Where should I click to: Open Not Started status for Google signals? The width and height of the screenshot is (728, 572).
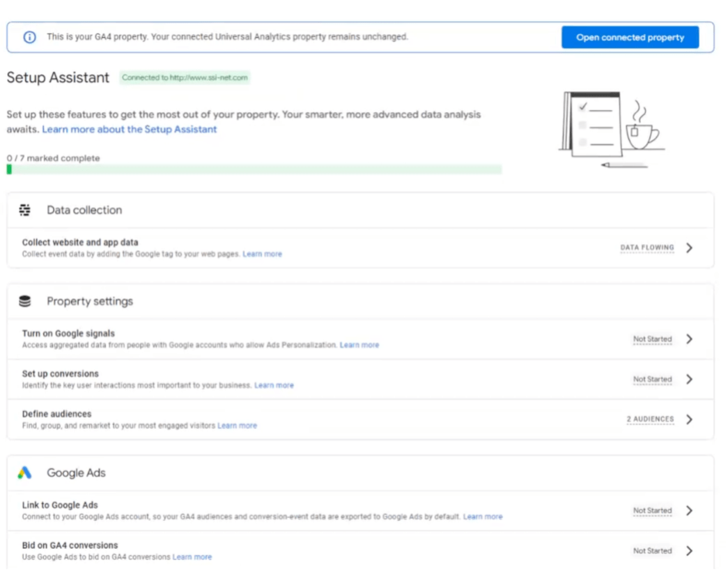click(x=652, y=339)
